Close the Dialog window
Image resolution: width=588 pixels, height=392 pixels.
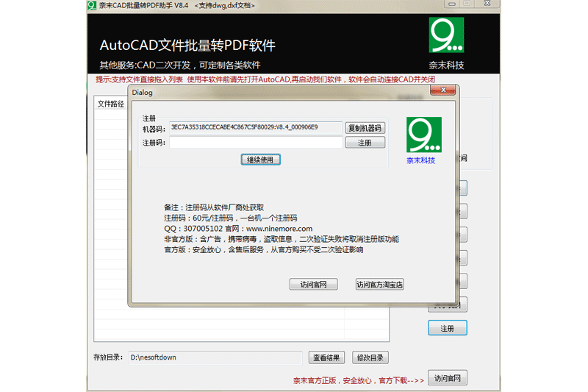click(x=443, y=90)
